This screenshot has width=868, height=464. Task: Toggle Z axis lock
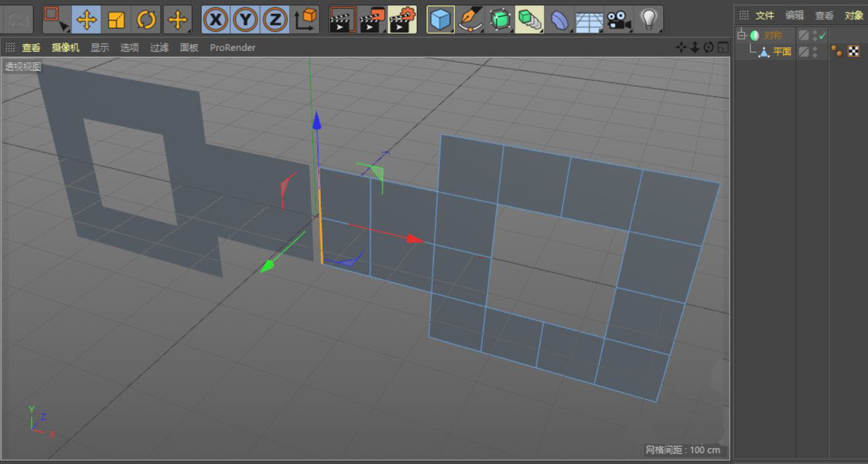275,20
